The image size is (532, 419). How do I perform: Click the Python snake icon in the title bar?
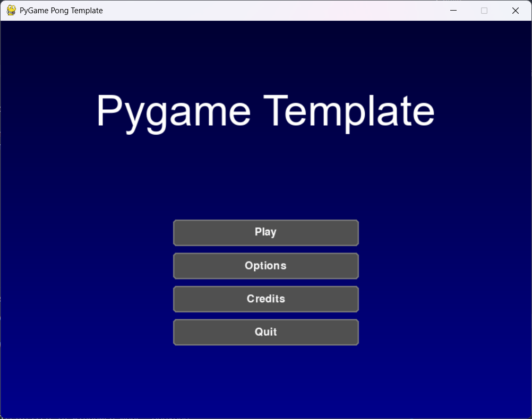[10, 10]
